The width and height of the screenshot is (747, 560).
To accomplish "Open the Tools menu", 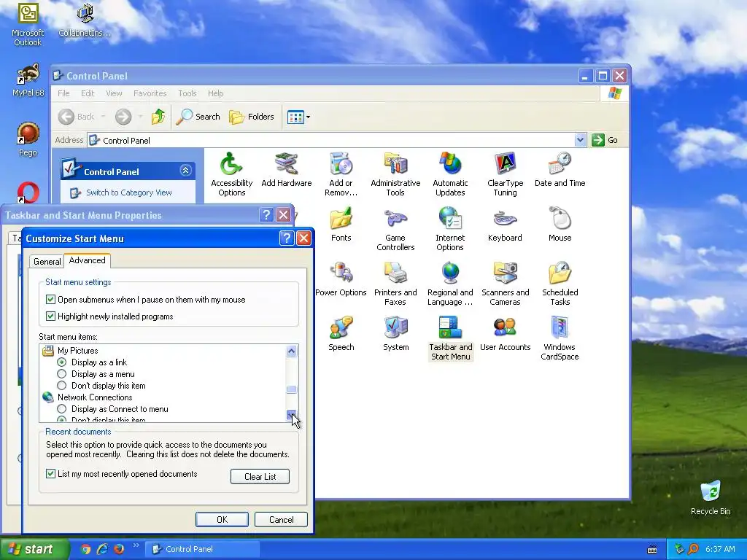I will 187,93.
